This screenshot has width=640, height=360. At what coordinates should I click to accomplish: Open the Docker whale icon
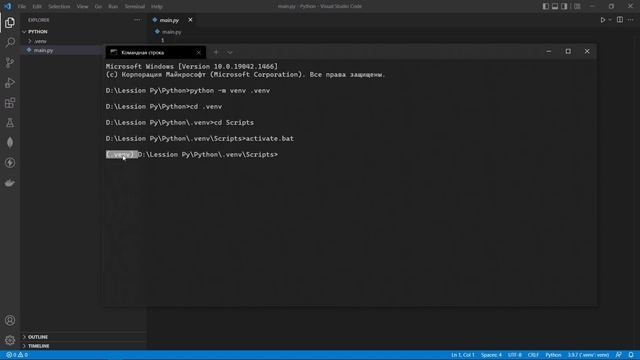pyautogui.click(x=10, y=182)
